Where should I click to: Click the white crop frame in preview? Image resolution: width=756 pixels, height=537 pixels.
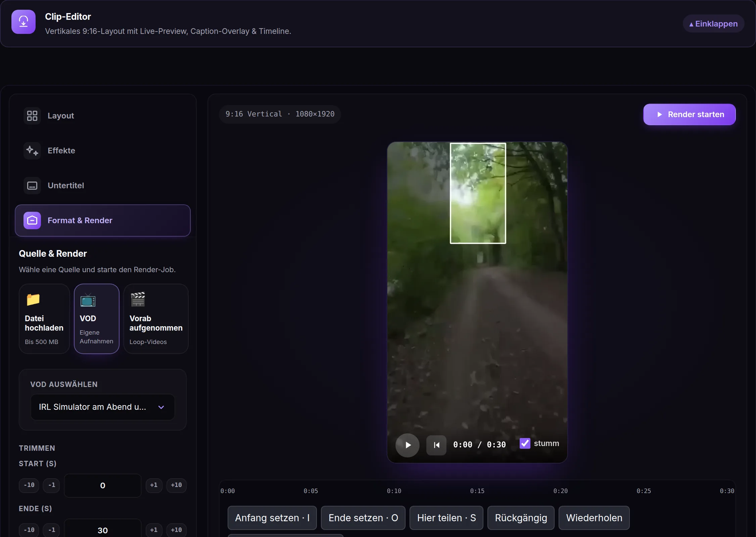pyautogui.click(x=478, y=193)
